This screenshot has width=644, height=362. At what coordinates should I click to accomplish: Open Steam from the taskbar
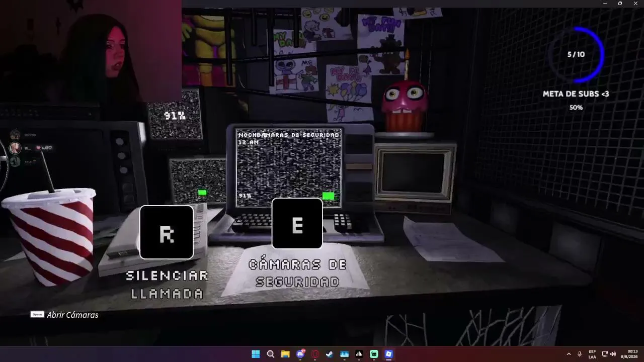tap(330, 354)
